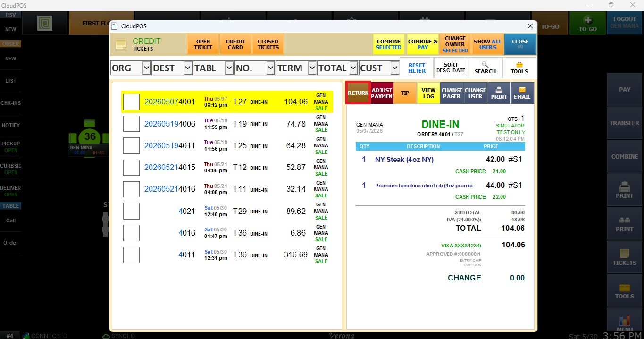The image size is (644, 339).
Task: Check the box for ticket 4021
Action: click(x=131, y=211)
